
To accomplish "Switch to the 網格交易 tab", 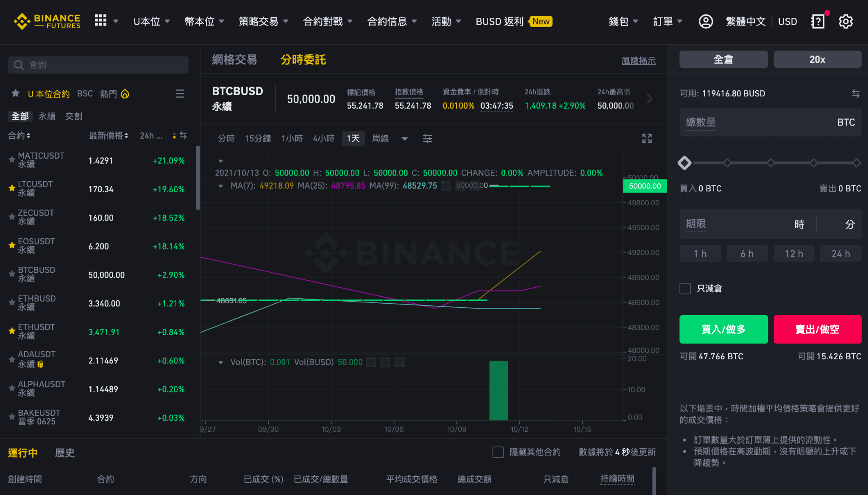I will 234,60.
